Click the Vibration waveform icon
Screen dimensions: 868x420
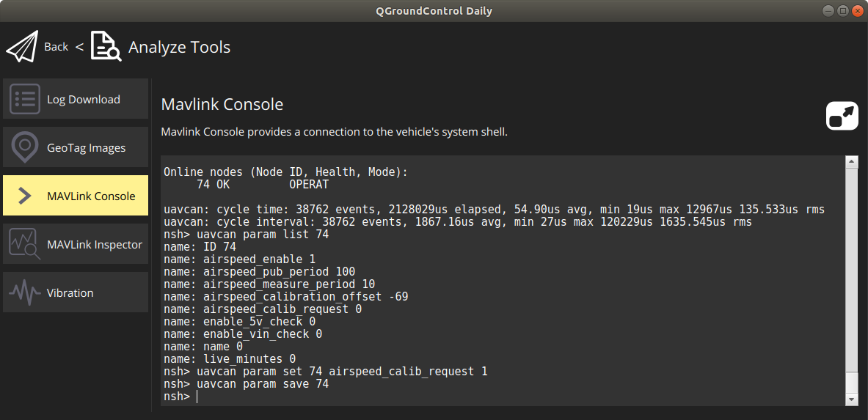click(25, 292)
